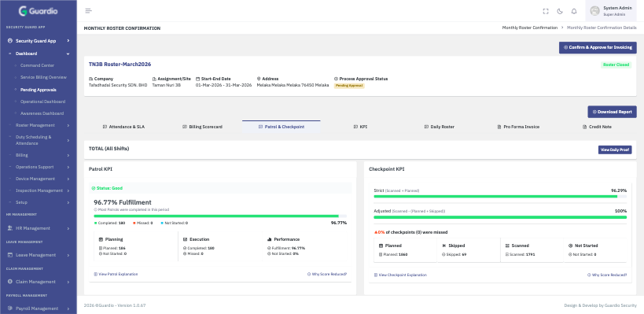Select the Patrol & Checkpoint tab
Screen dimensions: 644x314
pos(282,127)
